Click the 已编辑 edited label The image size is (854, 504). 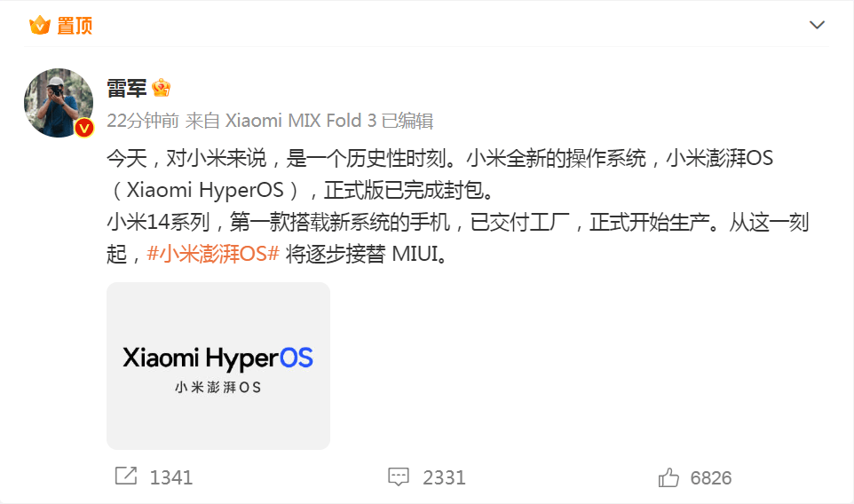pyautogui.click(x=407, y=121)
